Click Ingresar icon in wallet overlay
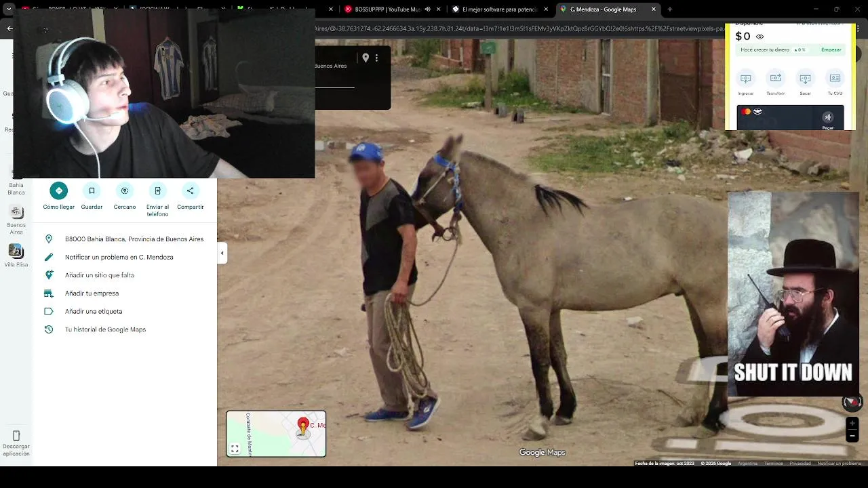The width and height of the screenshot is (868, 488). (745, 79)
